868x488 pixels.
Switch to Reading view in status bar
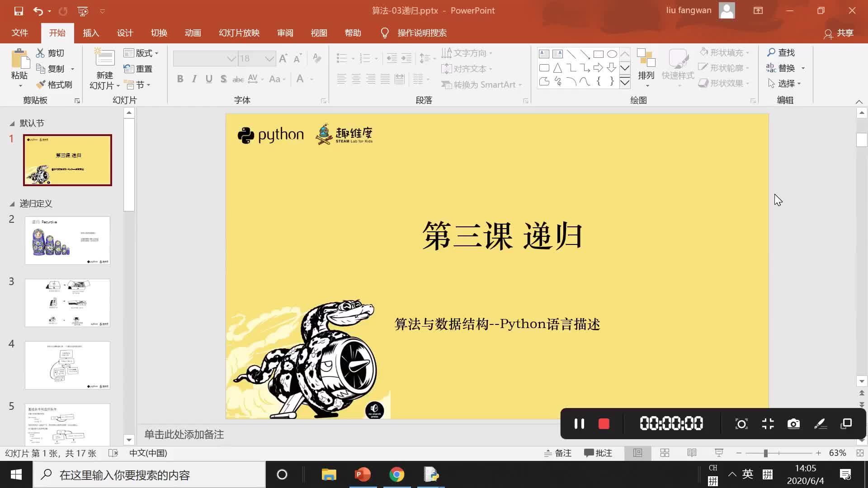point(692,453)
